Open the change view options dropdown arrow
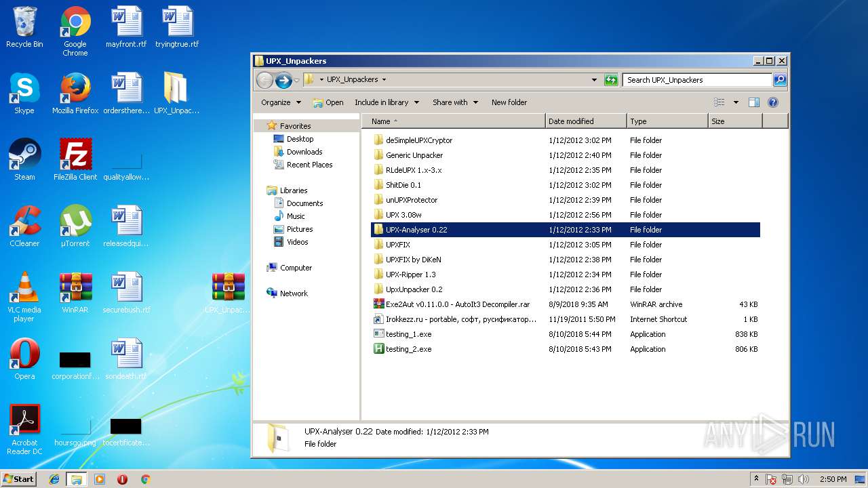This screenshot has width=868, height=488. pyautogui.click(x=736, y=102)
